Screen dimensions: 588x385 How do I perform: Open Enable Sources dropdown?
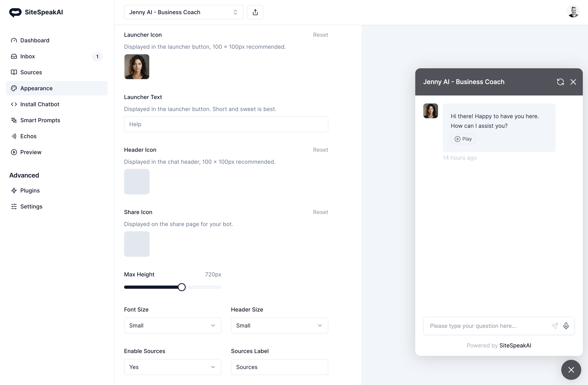172,367
